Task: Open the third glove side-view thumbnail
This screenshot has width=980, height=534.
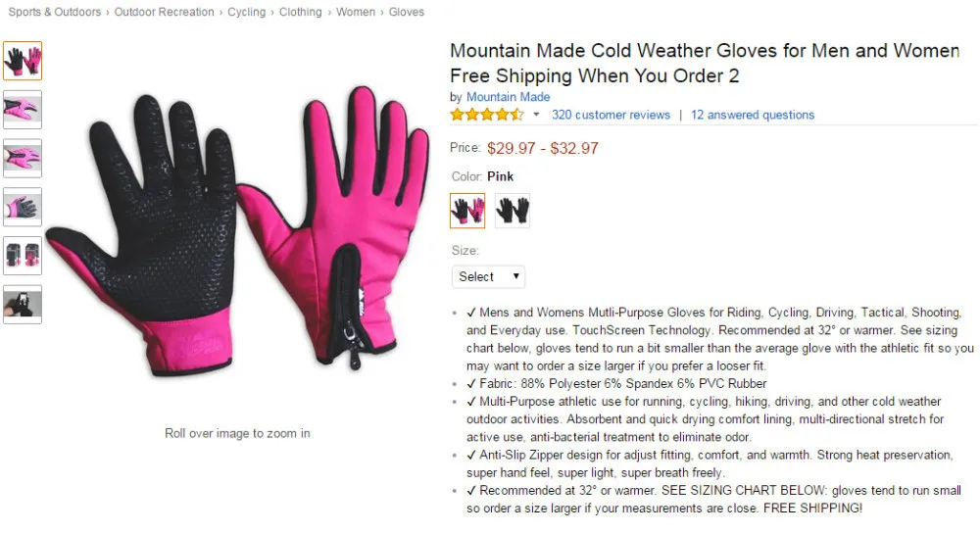Action: click(x=23, y=158)
